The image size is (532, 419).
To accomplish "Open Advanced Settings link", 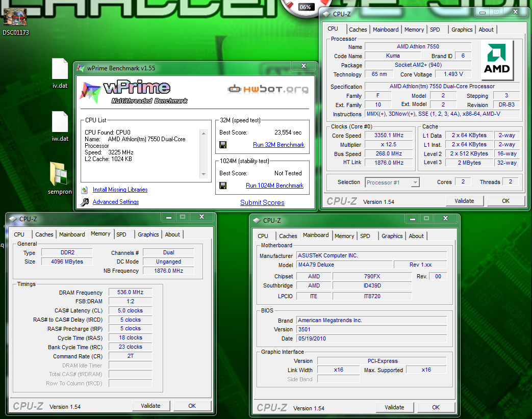I will coord(116,202).
